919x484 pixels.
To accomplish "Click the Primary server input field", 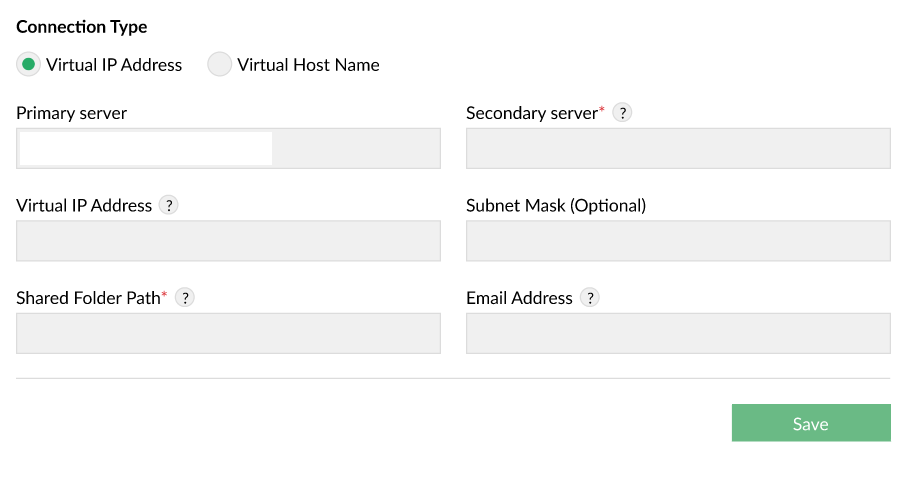I will pyautogui.click(x=228, y=148).
